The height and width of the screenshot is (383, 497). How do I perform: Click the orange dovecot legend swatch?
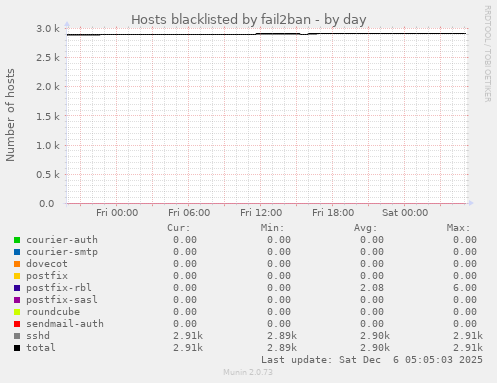17,264
